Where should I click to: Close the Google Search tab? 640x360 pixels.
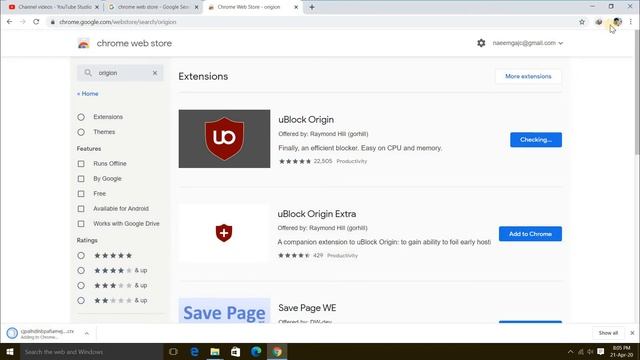click(196, 7)
